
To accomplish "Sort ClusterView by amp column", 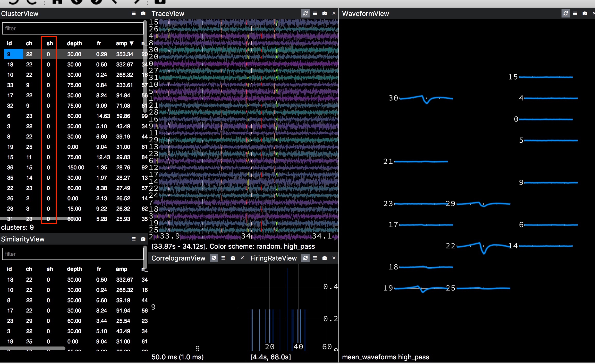I will click(122, 44).
